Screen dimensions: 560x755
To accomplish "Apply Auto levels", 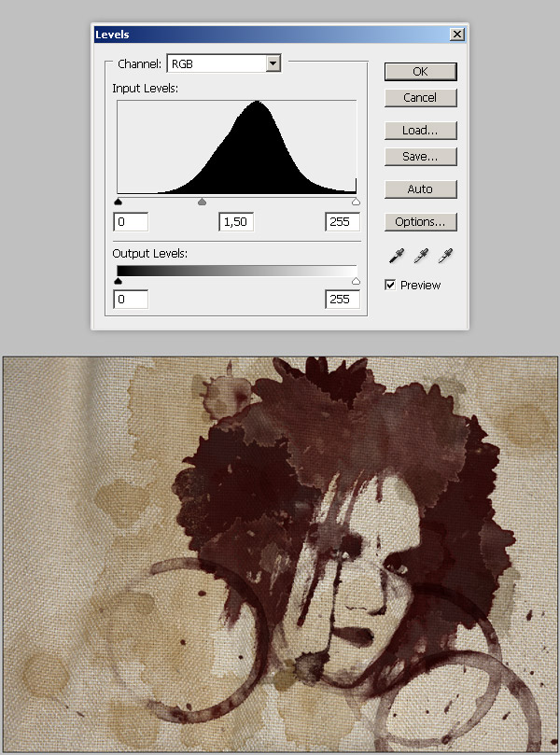I will tap(420, 189).
